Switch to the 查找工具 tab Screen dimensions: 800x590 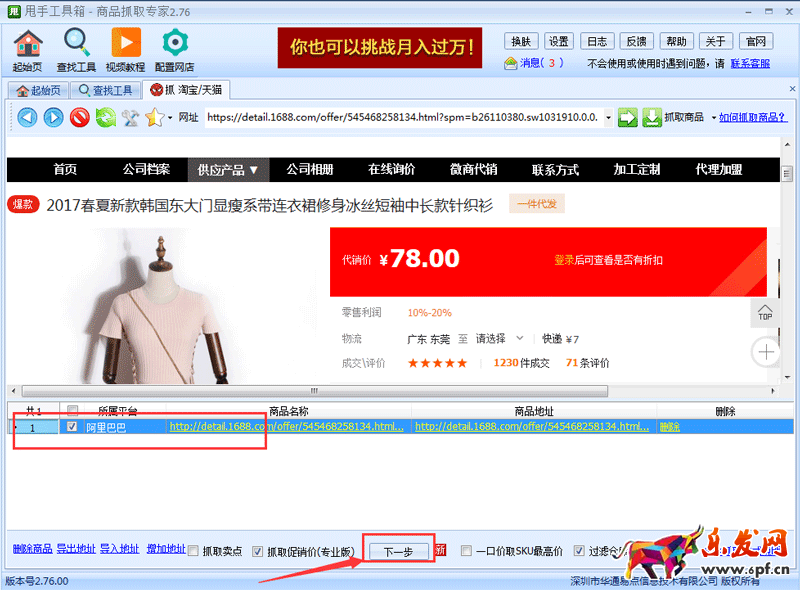pos(105,90)
